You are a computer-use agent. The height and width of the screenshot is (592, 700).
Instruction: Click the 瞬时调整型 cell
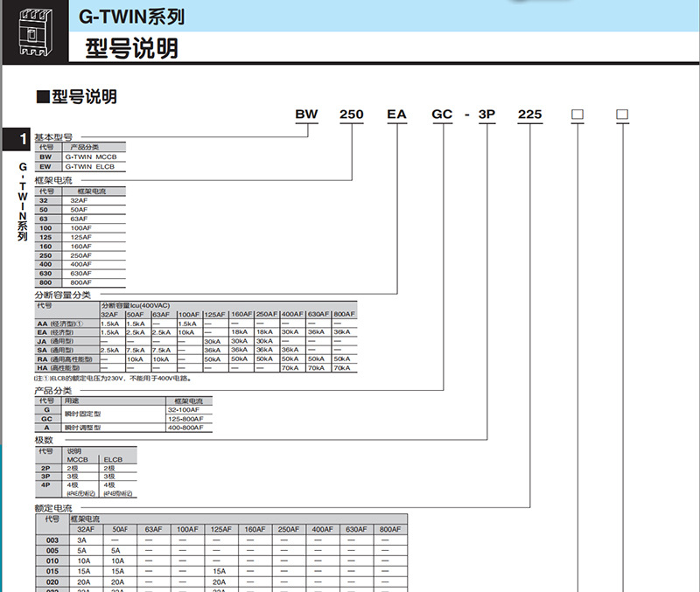tap(83, 428)
